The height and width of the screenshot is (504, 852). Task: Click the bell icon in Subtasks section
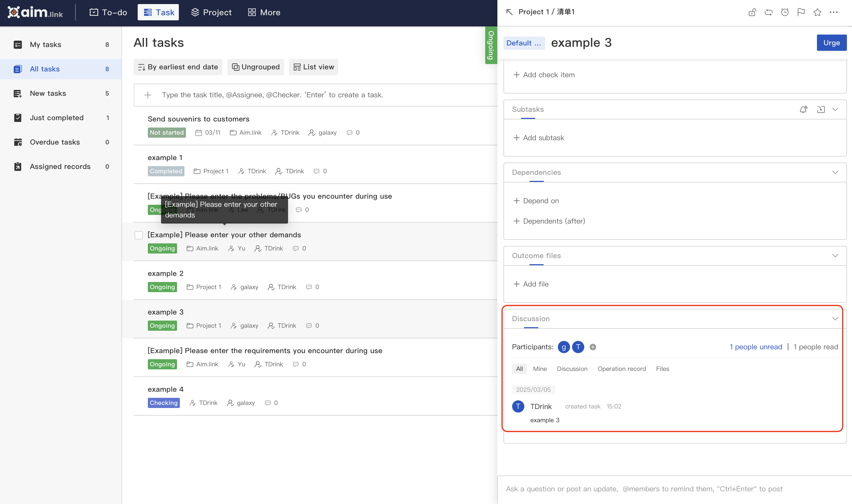point(803,109)
